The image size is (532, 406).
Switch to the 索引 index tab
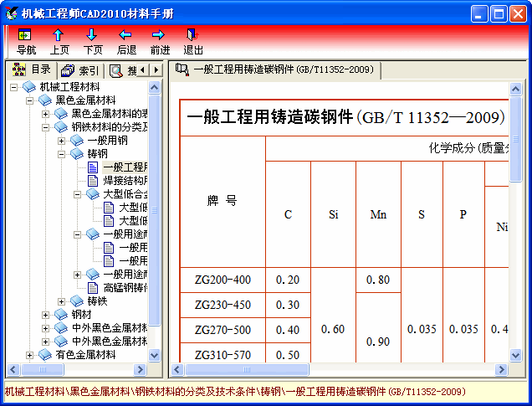[x=80, y=70]
